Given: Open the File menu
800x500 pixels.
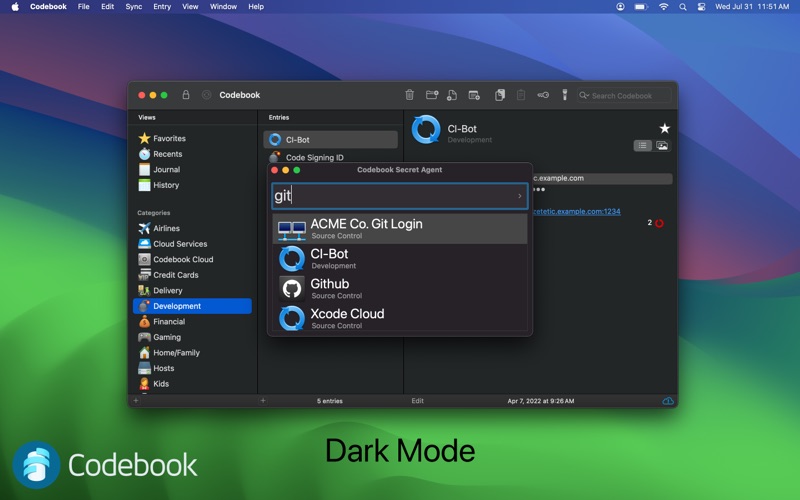Looking at the screenshot, I should pos(84,7).
